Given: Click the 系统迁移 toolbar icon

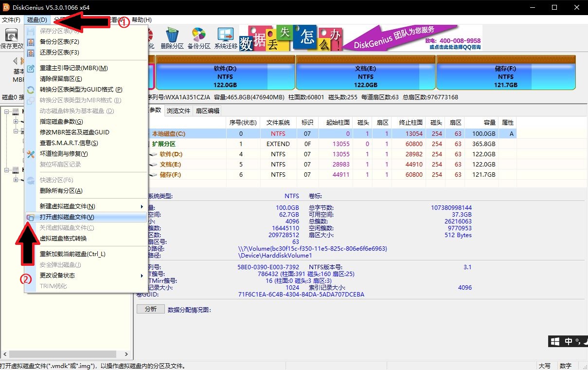Looking at the screenshot, I should click(225, 35).
